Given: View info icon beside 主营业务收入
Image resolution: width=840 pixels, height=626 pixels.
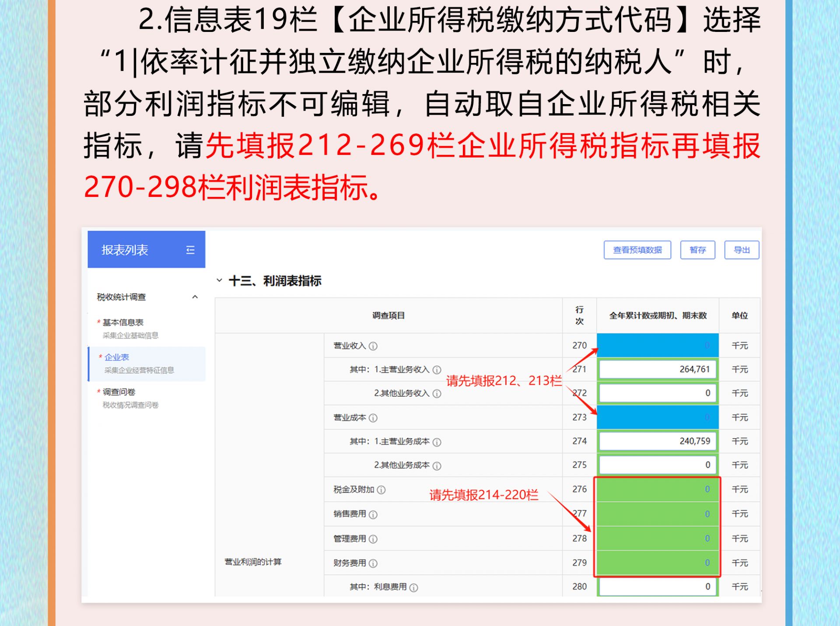Looking at the screenshot, I should coord(437,369).
